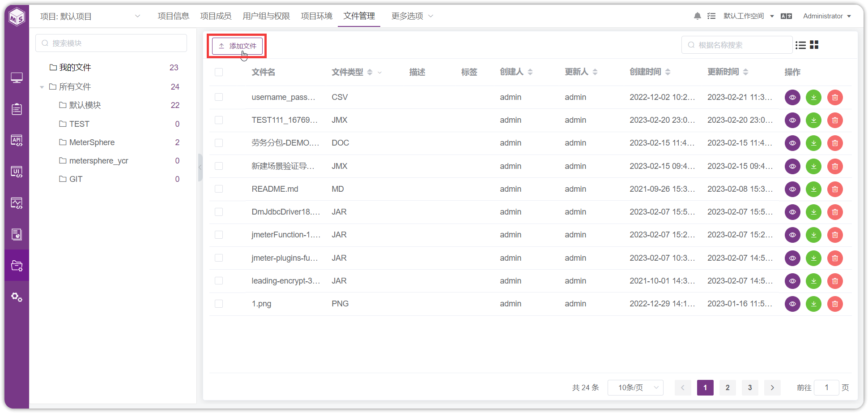The width and height of the screenshot is (868, 413).
Task: Click the next page arrow
Action: [772, 387]
